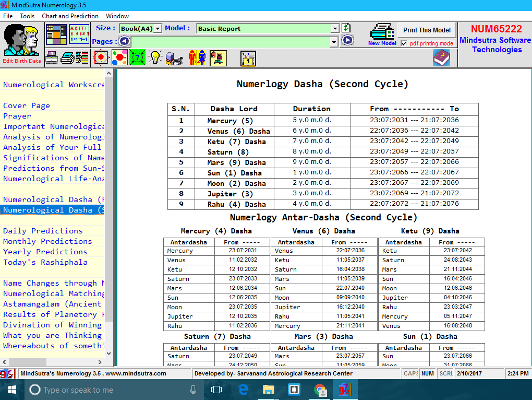Open the Chart and Prediction menu
Image resolution: width=532 pixels, height=400 pixels.
point(70,16)
